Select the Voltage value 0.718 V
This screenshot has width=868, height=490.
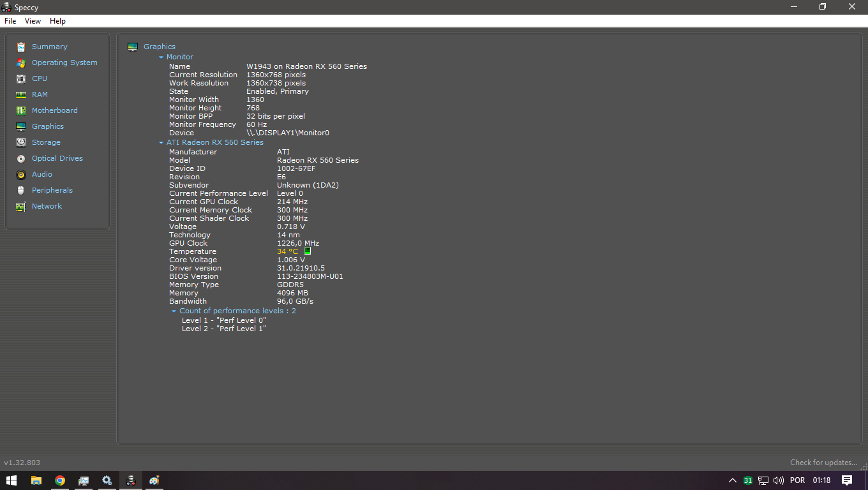click(x=291, y=226)
